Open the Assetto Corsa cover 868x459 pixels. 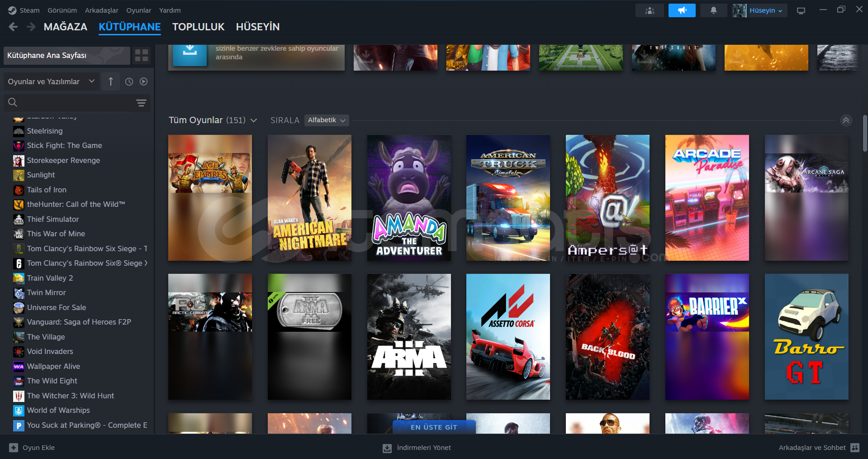508,337
